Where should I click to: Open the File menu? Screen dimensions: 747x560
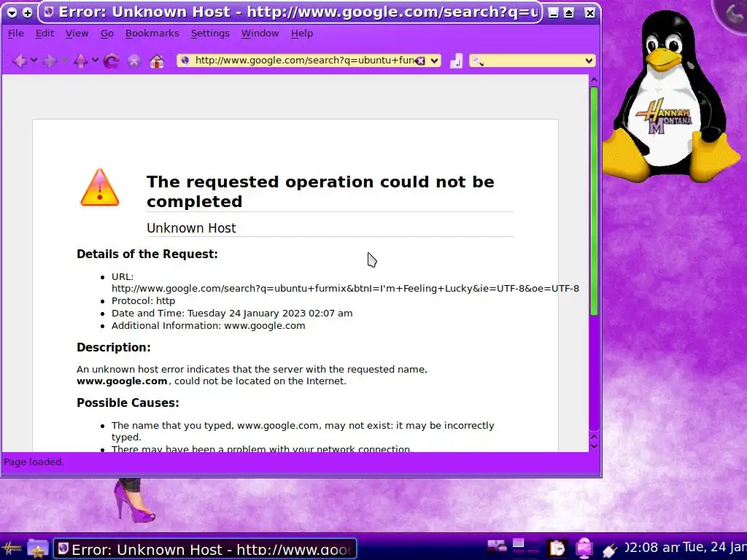(x=16, y=34)
